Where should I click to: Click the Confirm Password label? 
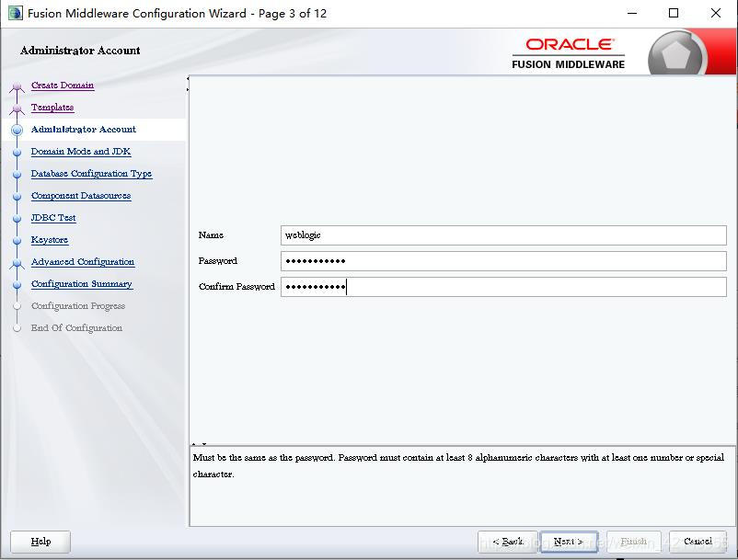[236, 286]
